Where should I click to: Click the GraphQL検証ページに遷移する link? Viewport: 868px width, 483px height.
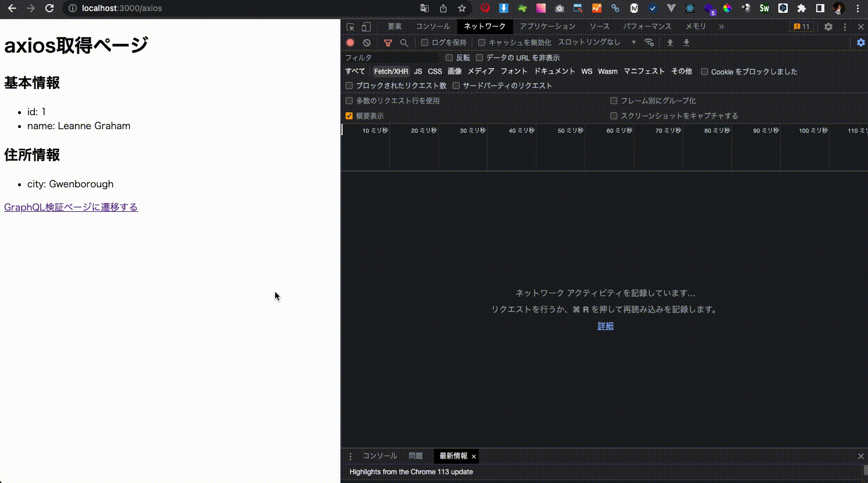coord(70,207)
